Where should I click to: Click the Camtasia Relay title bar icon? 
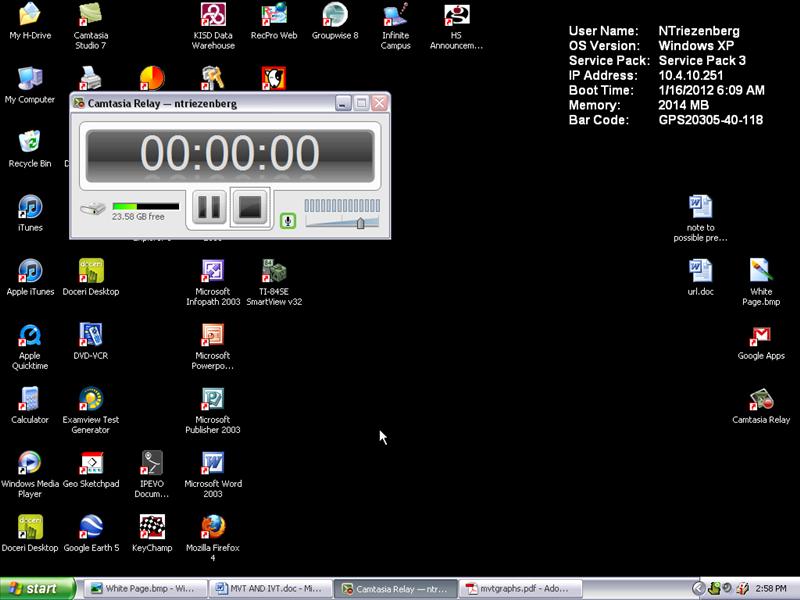point(79,103)
